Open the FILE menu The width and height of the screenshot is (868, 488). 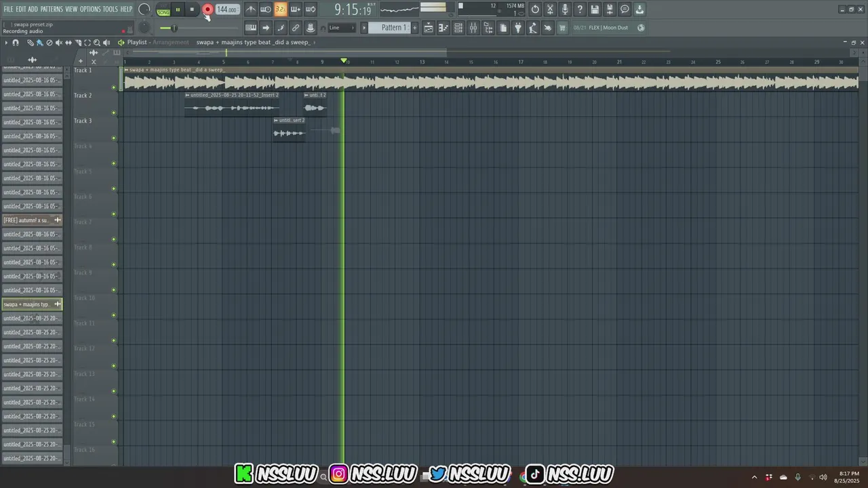click(x=8, y=9)
